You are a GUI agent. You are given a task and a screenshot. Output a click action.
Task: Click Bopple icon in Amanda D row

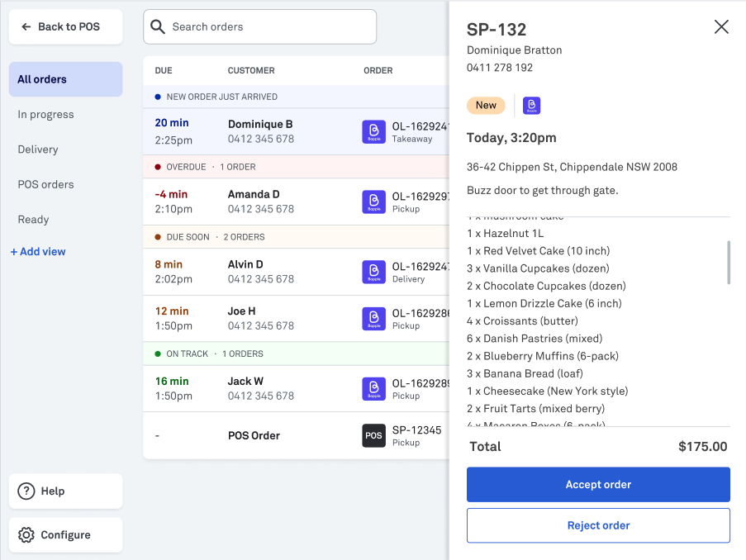click(374, 202)
